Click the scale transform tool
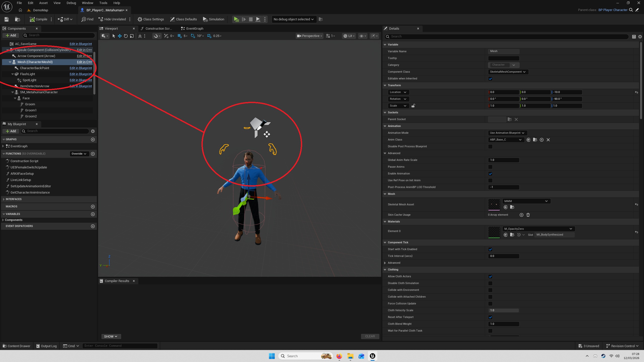This screenshot has width=644, height=362. [132, 36]
